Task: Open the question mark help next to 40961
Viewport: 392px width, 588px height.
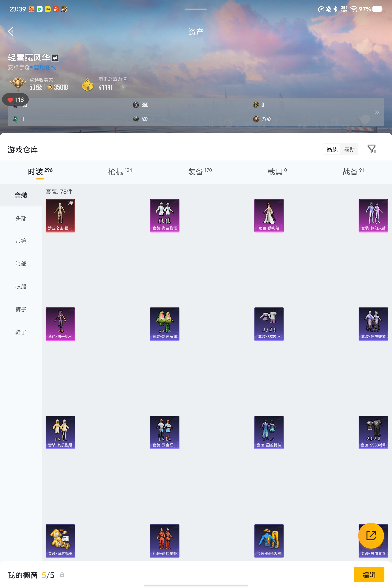Action: [x=123, y=87]
